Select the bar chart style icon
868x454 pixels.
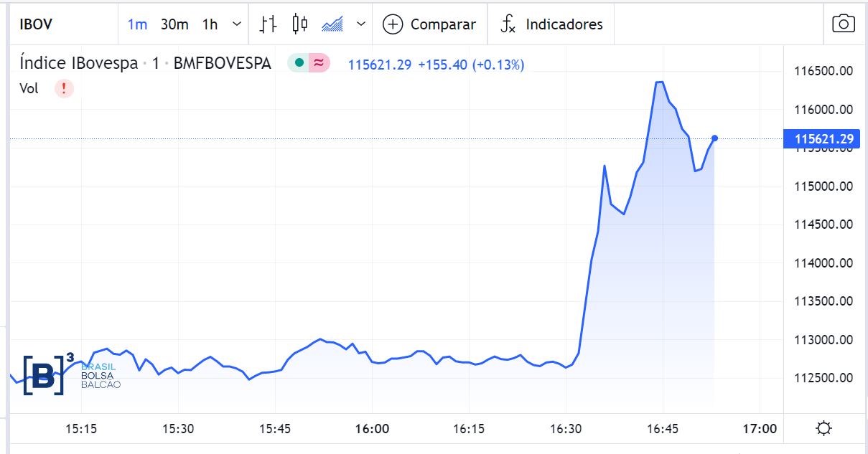[x=268, y=24]
